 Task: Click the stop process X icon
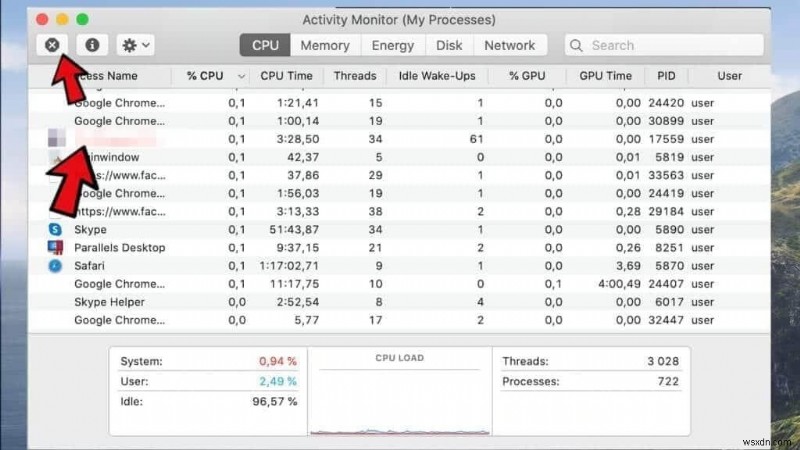pyautogui.click(x=51, y=45)
